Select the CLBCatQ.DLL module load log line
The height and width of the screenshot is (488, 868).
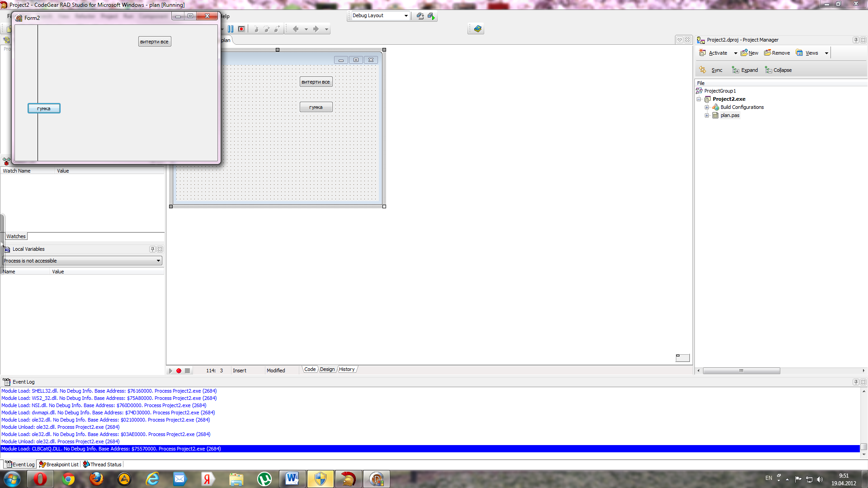[x=430, y=449]
